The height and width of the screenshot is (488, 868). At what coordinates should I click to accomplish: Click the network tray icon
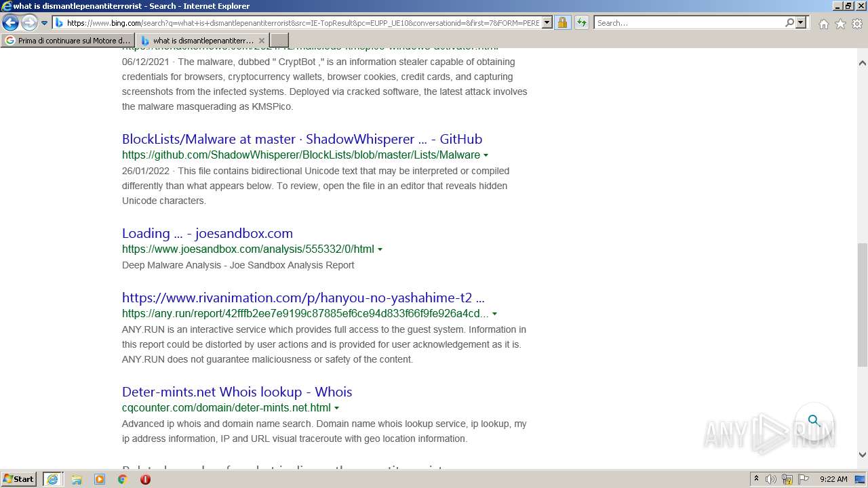pyautogui.click(x=787, y=479)
